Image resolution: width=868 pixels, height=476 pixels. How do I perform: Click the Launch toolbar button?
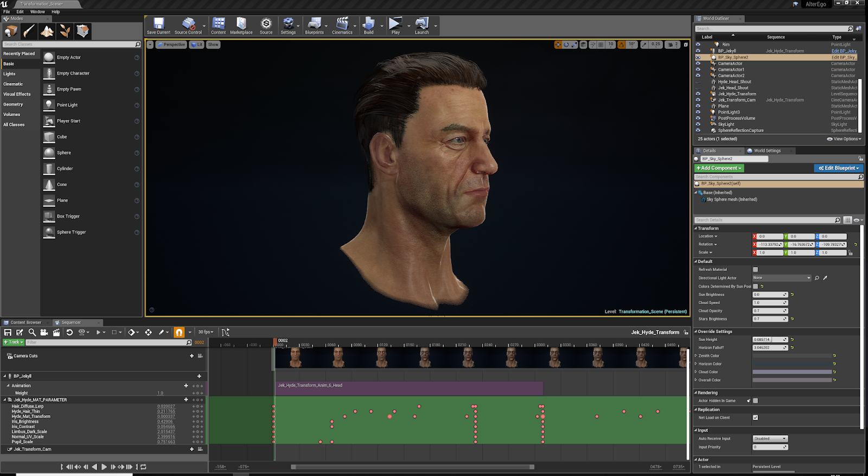coord(422,26)
